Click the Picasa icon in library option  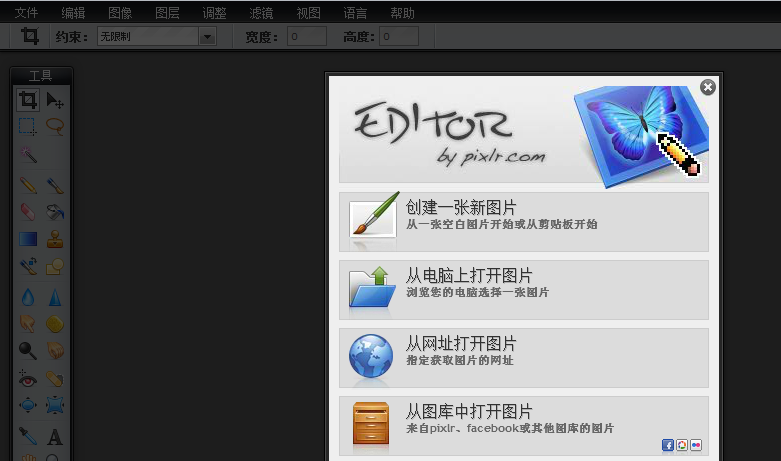(682, 445)
